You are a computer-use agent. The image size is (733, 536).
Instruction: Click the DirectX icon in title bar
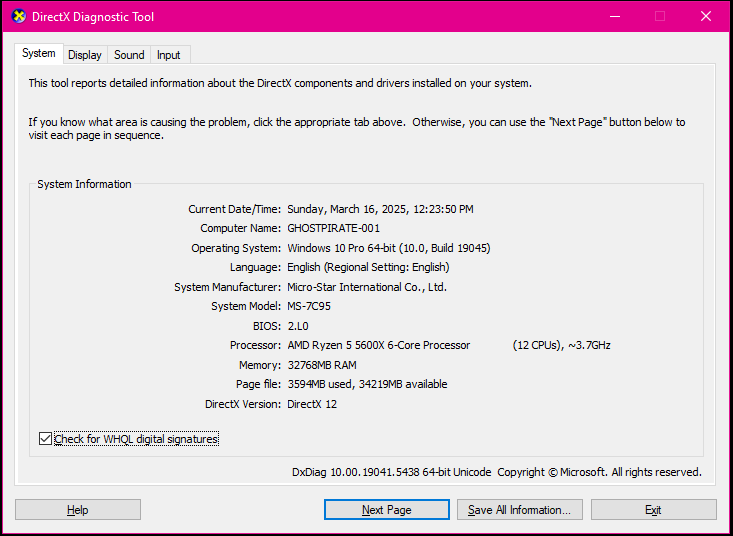point(19,16)
